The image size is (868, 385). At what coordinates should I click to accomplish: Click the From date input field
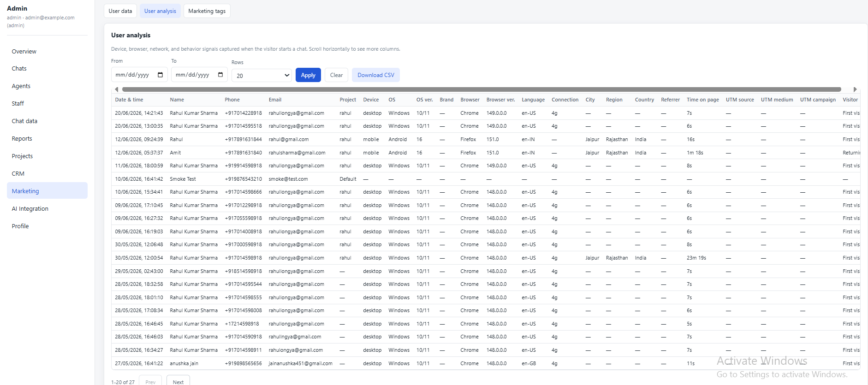[139, 75]
